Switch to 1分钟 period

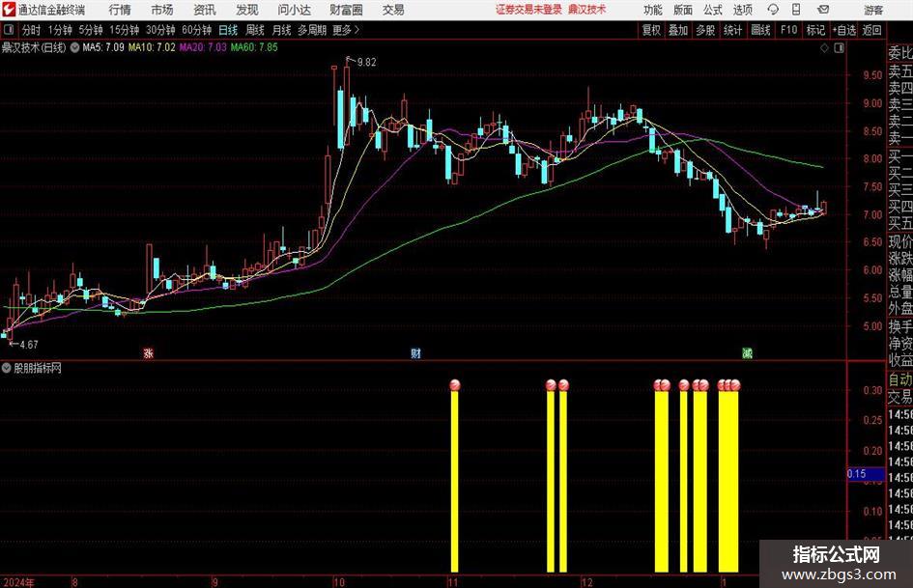pyautogui.click(x=60, y=30)
